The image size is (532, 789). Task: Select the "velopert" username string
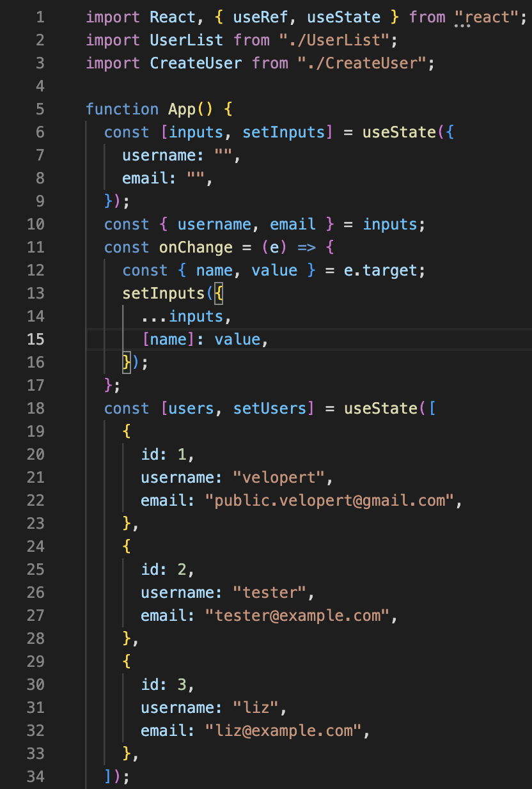[x=279, y=478]
